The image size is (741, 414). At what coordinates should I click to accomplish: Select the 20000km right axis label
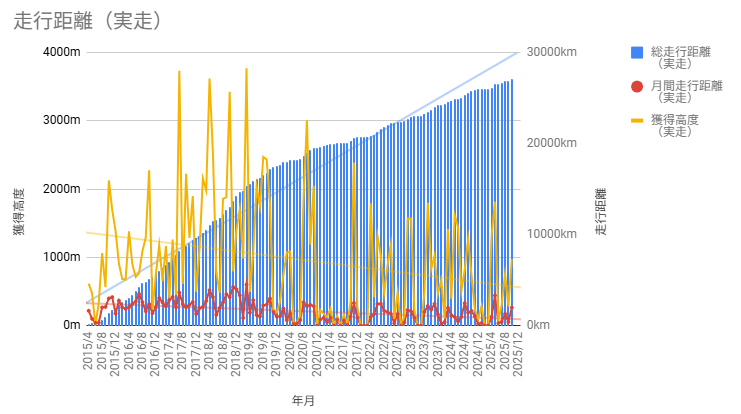(551, 143)
